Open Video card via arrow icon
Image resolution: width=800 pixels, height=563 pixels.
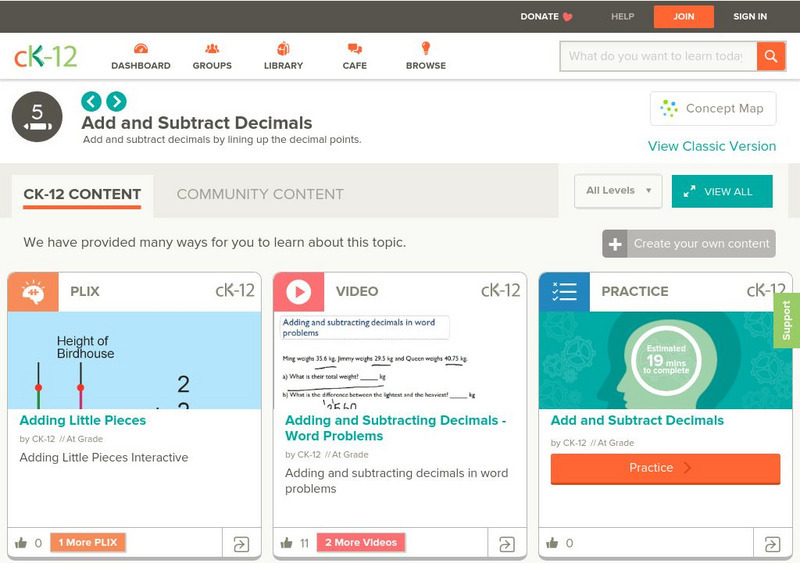pyautogui.click(x=507, y=544)
